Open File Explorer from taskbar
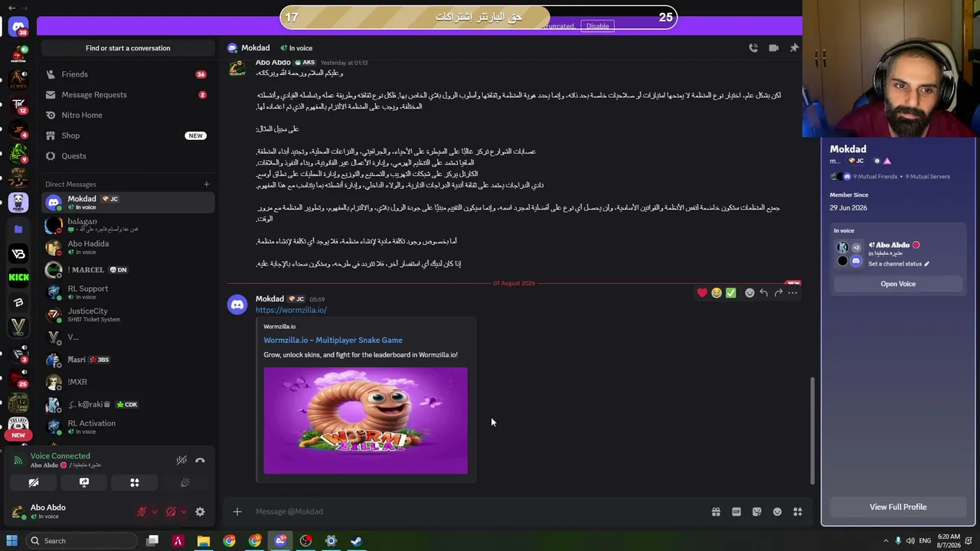Image resolution: width=980 pixels, height=551 pixels. (204, 541)
